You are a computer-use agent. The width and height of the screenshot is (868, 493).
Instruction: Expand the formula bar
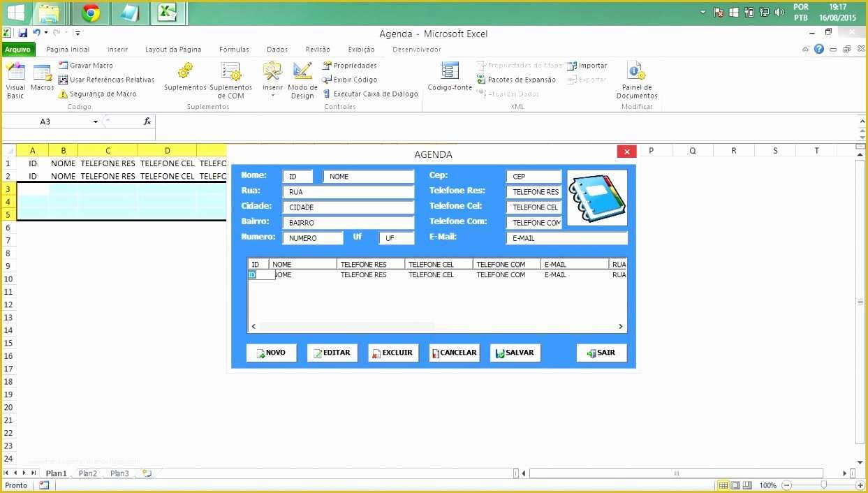click(x=861, y=121)
